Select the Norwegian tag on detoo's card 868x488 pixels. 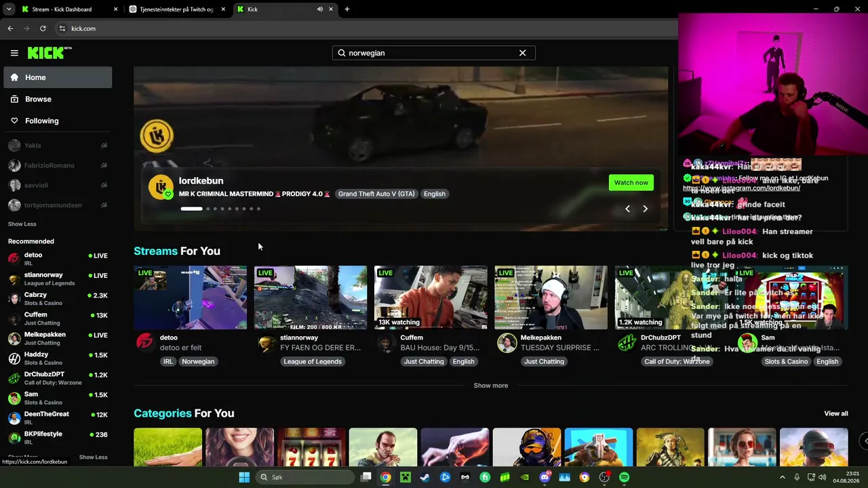pyautogui.click(x=198, y=362)
